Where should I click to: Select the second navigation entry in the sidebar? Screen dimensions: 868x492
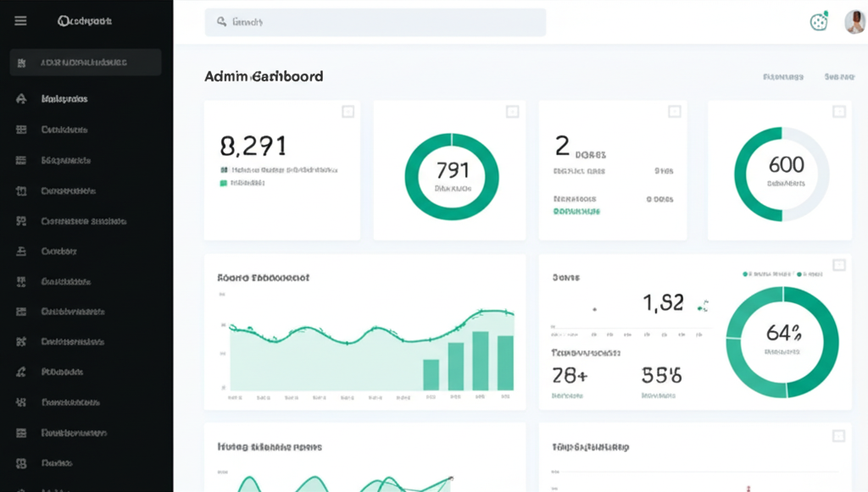click(85, 97)
